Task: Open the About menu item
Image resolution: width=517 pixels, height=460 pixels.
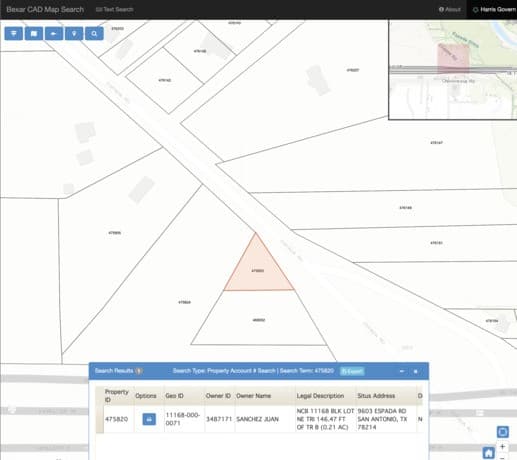Action: click(x=450, y=9)
